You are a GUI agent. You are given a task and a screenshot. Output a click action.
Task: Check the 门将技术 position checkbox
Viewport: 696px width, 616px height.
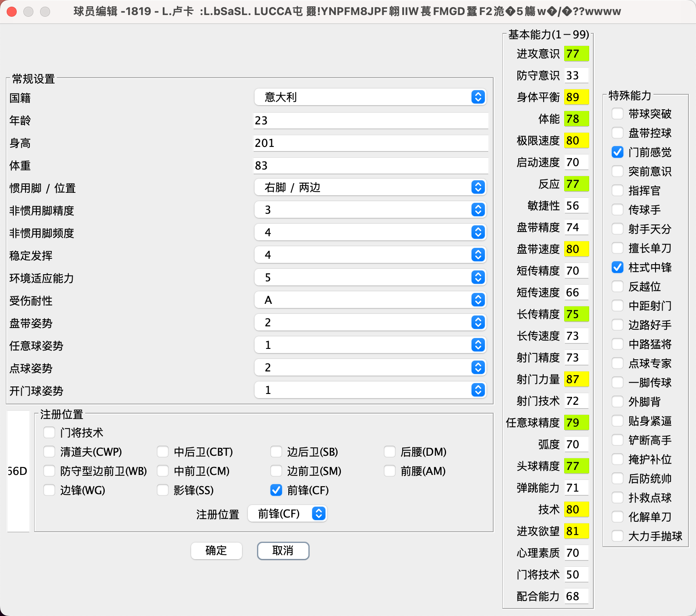click(49, 432)
